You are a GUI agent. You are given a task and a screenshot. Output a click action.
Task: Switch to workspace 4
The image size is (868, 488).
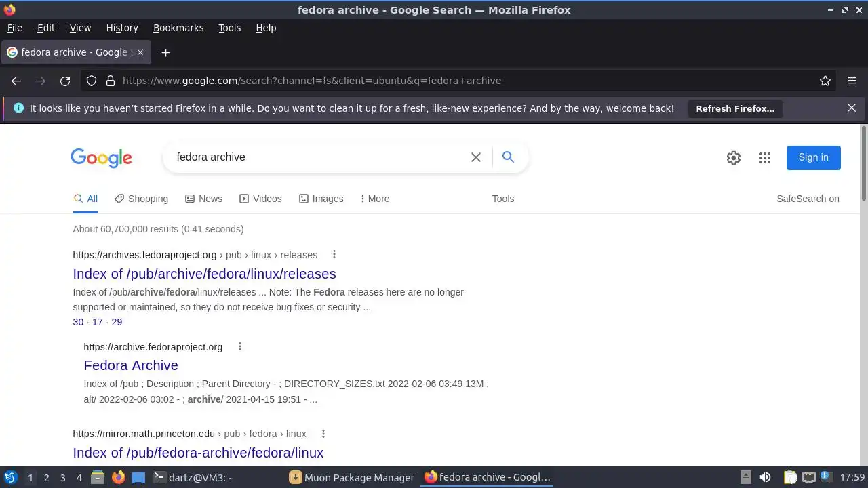(x=79, y=478)
